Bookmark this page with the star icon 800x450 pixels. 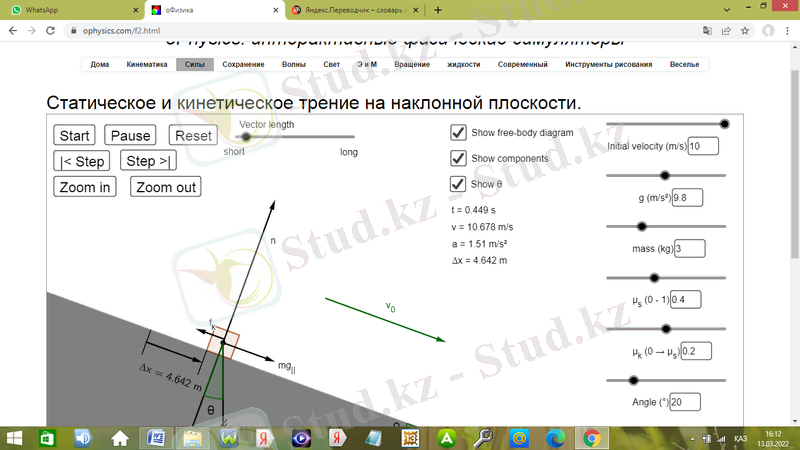[x=745, y=31]
